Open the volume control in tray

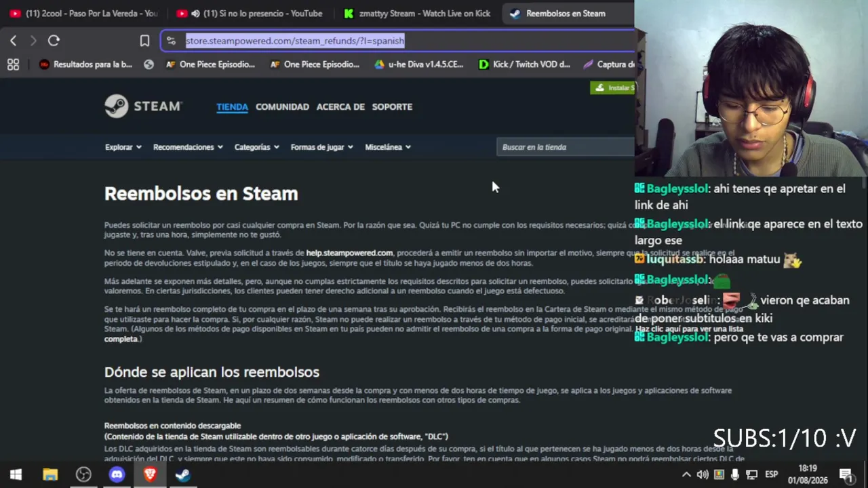[703, 474]
